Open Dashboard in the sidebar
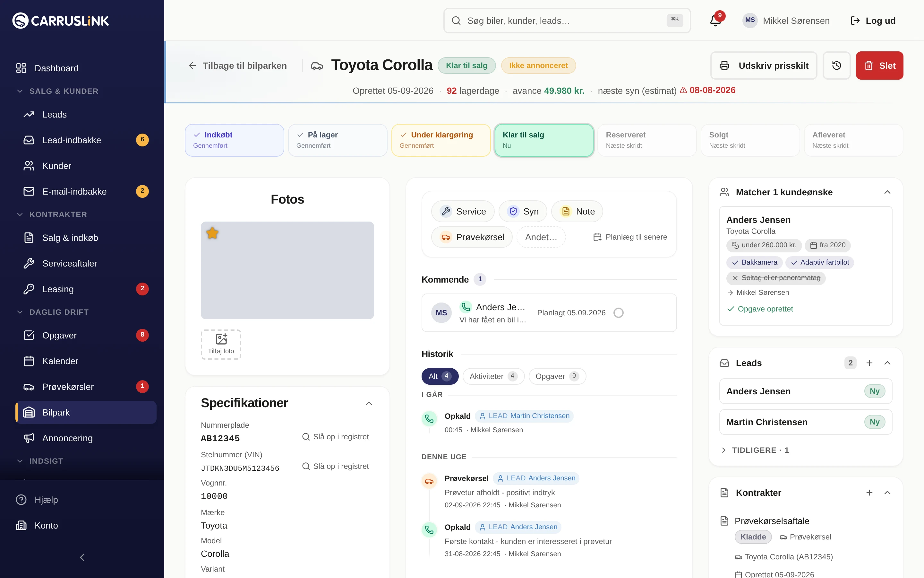Viewport: 924px width, 578px height. 86,68
